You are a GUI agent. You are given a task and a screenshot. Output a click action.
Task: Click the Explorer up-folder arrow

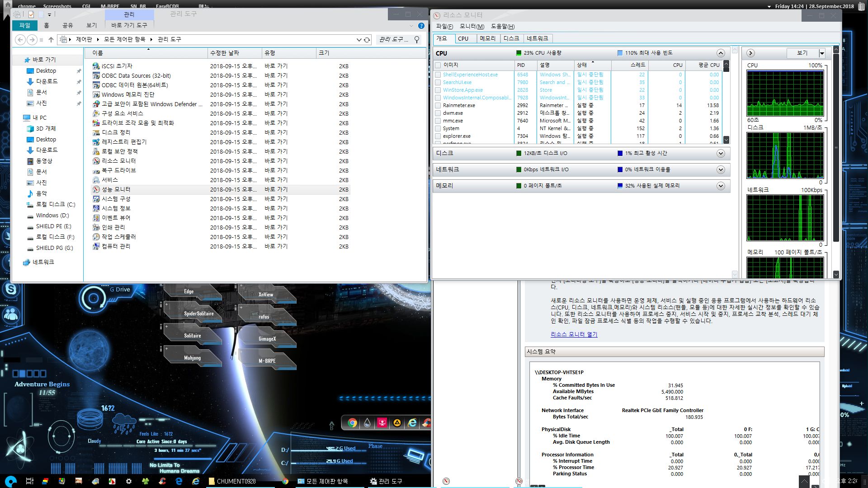(x=51, y=40)
